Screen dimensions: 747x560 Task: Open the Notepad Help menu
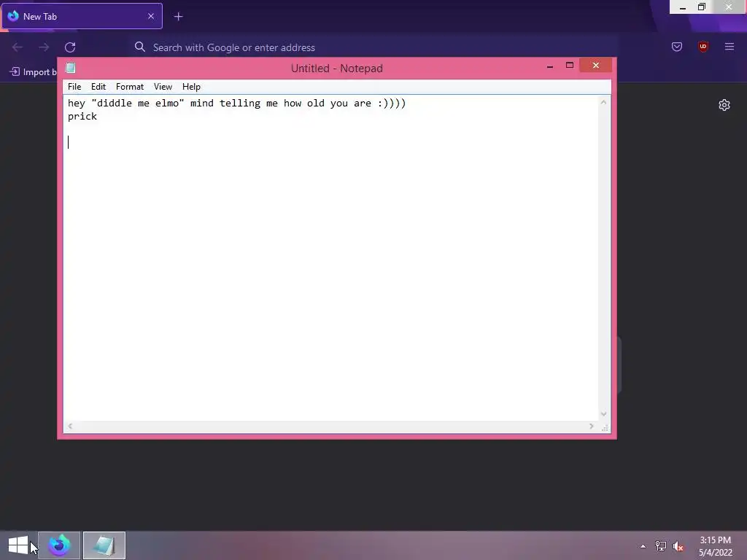tap(191, 87)
